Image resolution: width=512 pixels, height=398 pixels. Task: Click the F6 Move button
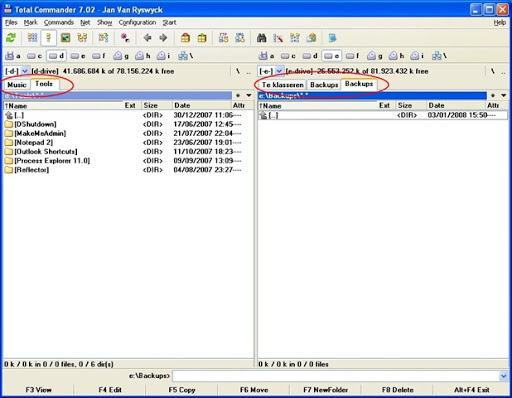pyautogui.click(x=254, y=390)
